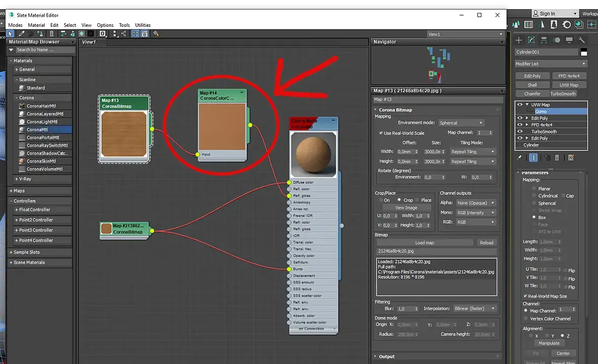Open the Material menu
Screen dimensions: 598x364
click(x=36, y=25)
